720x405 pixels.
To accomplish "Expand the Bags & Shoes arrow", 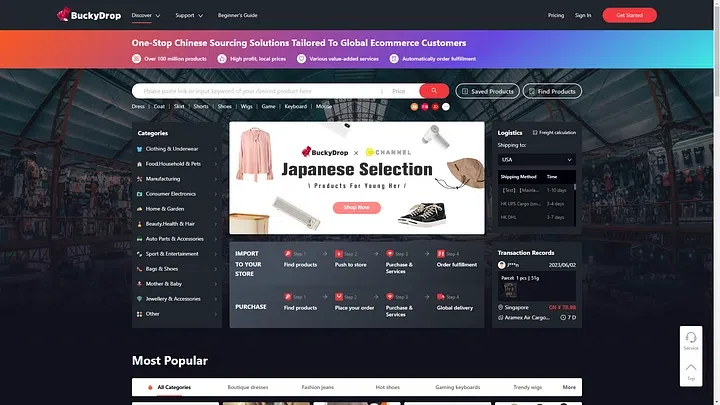I will point(215,269).
